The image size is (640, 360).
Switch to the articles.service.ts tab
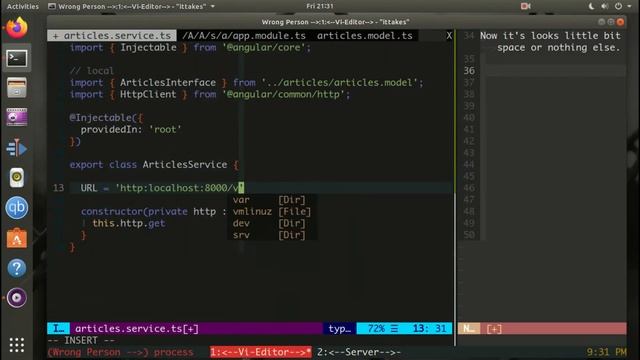[112, 36]
